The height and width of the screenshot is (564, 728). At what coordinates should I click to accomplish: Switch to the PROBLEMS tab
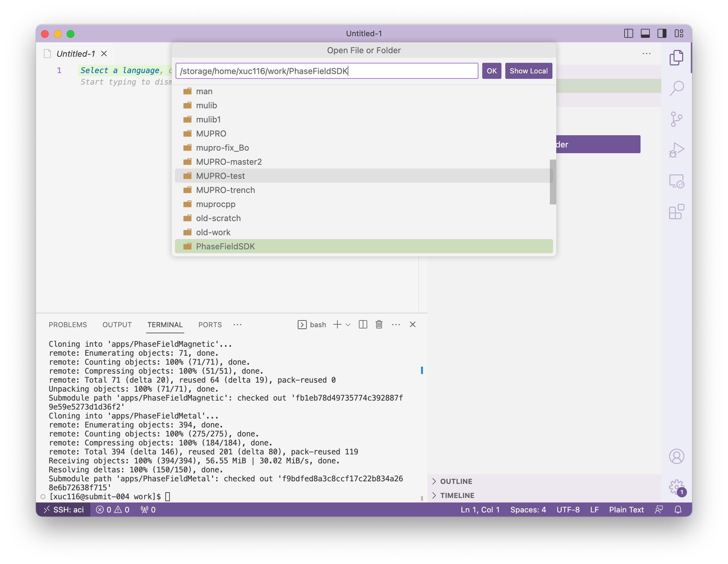tap(68, 324)
